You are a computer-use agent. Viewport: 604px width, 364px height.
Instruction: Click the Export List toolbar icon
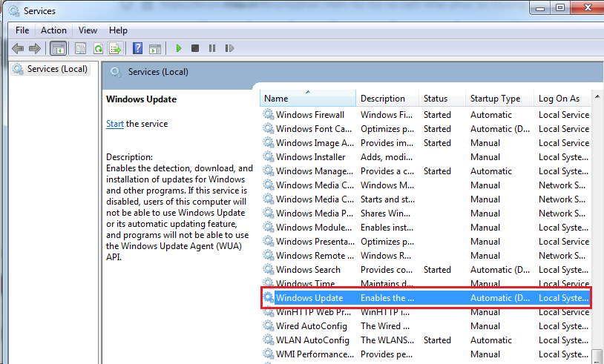tap(115, 48)
